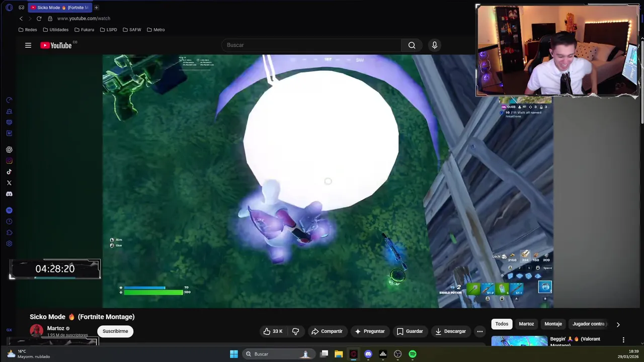The width and height of the screenshot is (644, 362).
Task: Open Discord from the taskbar
Action: click(x=368, y=354)
